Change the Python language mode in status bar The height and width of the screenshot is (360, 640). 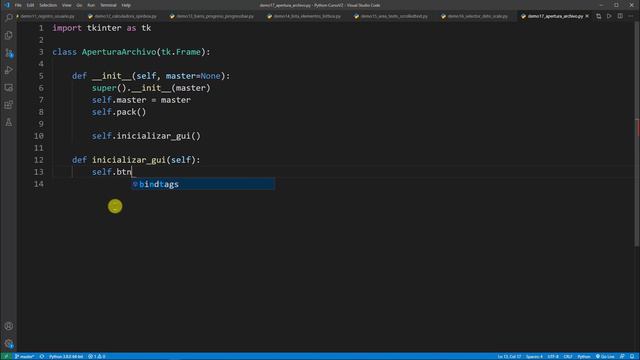(584, 356)
